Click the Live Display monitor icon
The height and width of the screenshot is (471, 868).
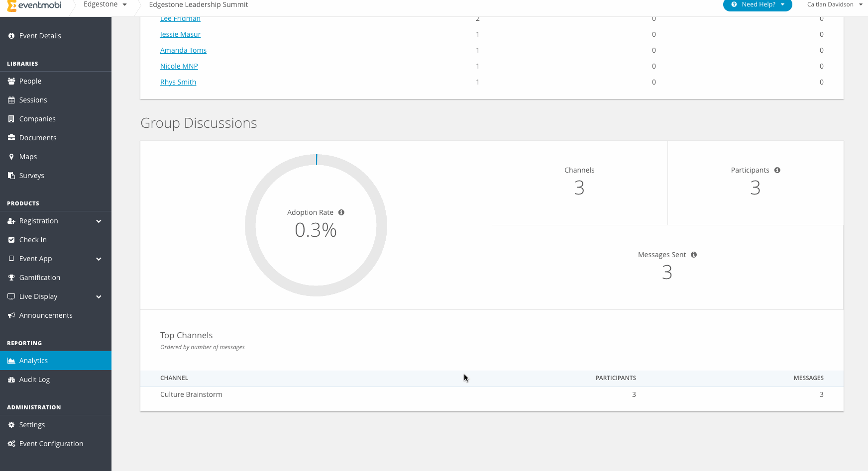coord(11,296)
